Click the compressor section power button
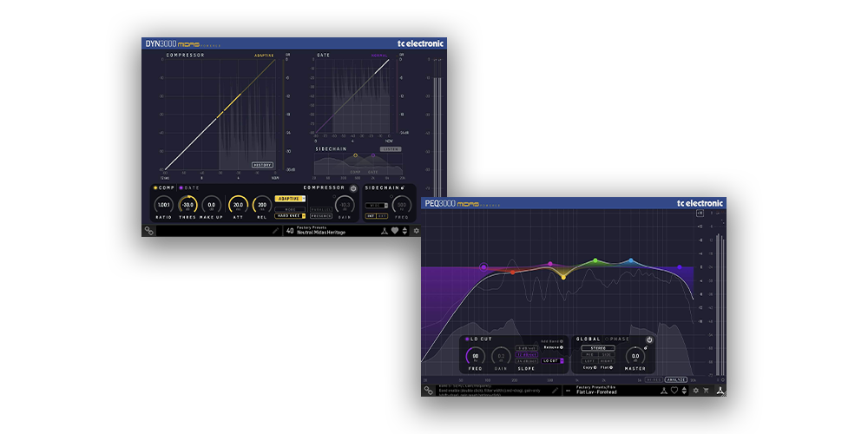This screenshot has width=868, height=434. tap(353, 187)
